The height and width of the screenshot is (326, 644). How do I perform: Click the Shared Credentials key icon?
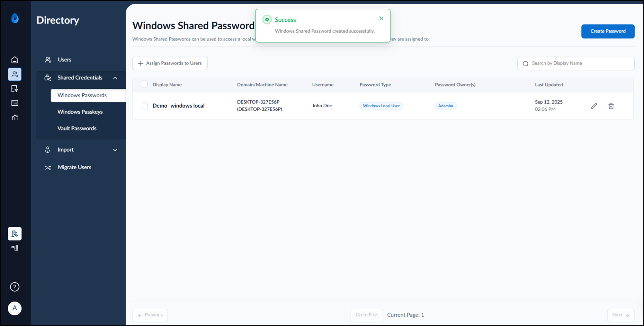[x=48, y=78]
